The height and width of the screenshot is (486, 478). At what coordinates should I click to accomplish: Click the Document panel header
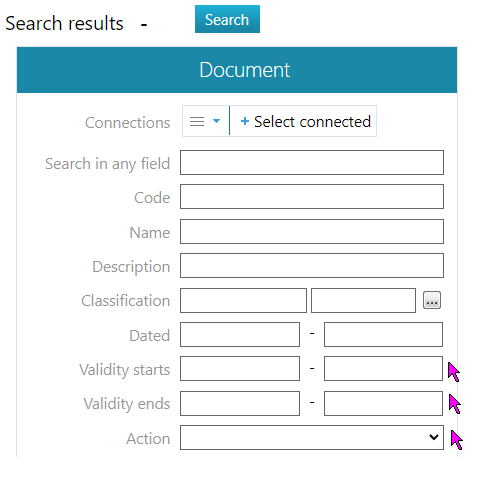coord(237,70)
